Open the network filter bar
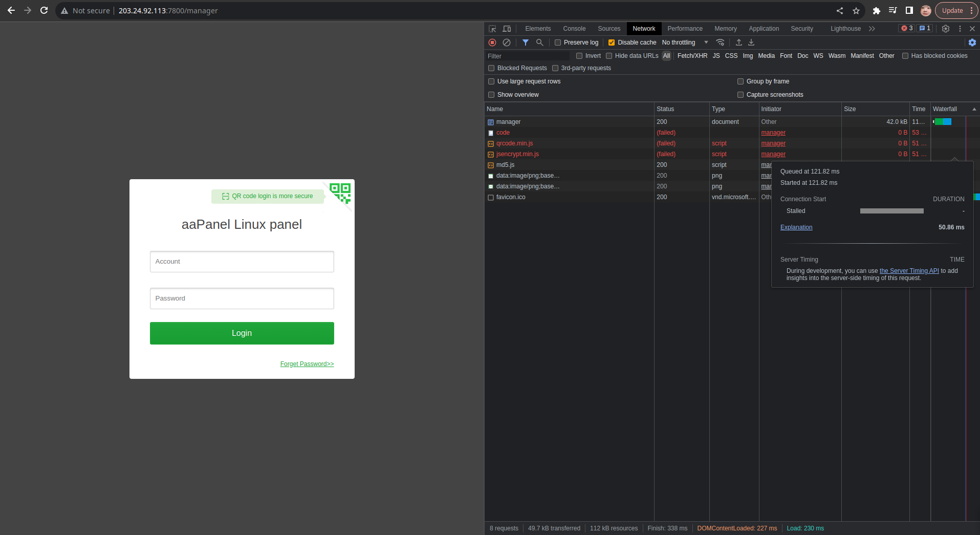980x535 pixels. [x=526, y=42]
